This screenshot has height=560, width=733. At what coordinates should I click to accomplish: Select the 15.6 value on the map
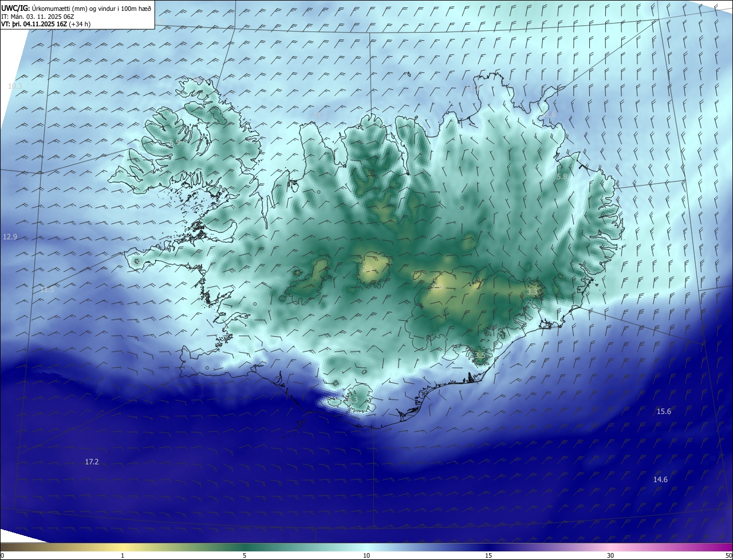[x=664, y=411]
